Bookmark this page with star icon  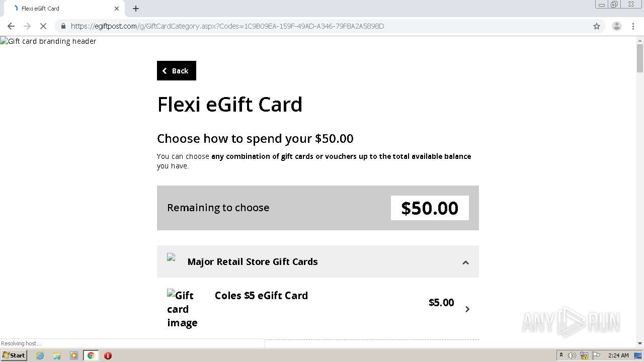(597, 26)
